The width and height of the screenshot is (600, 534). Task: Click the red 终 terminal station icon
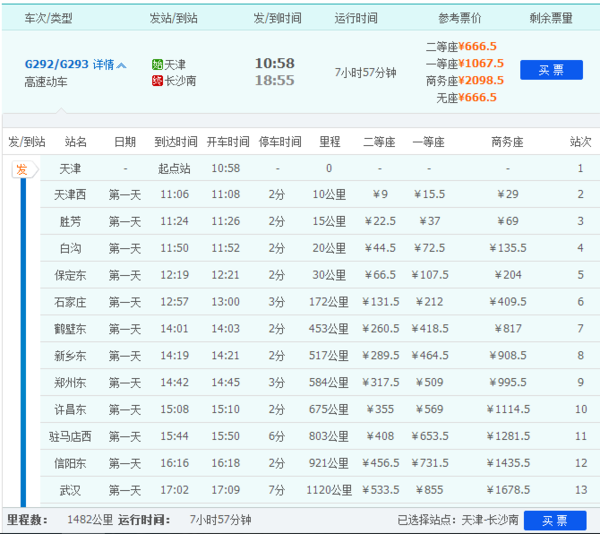[x=157, y=81]
